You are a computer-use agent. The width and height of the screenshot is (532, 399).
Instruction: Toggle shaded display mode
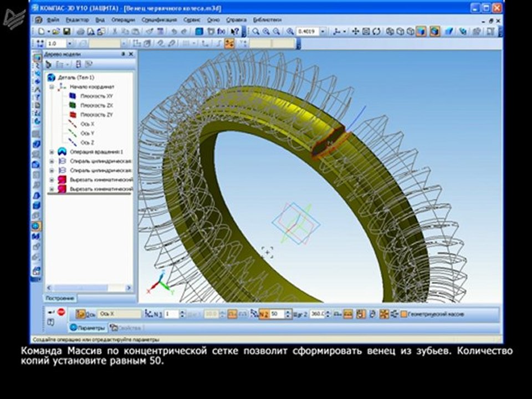point(421,32)
